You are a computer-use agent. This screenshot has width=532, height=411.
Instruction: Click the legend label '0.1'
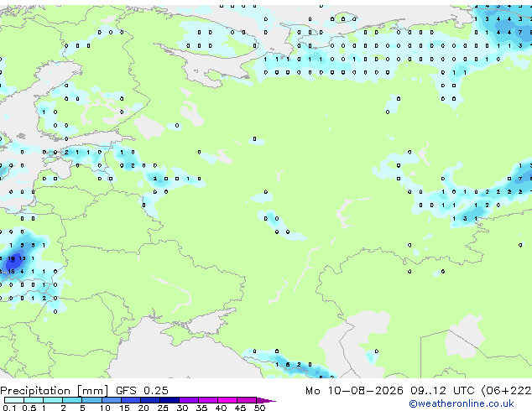[x=9, y=408]
